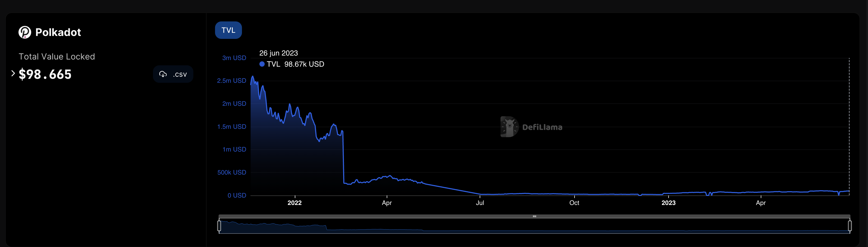Image resolution: width=868 pixels, height=247 pixels.
Task: Click the blue TVL legend dot
Action: [x=262, y=64]
